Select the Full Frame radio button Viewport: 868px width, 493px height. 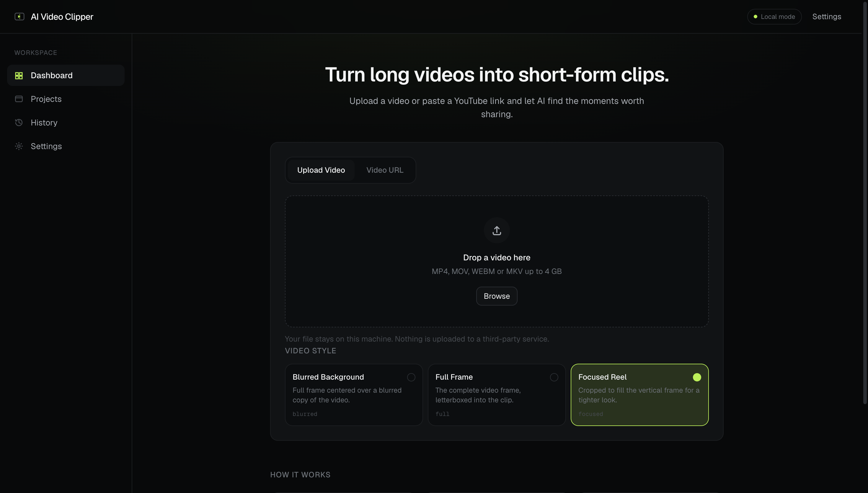pos(554,377)
